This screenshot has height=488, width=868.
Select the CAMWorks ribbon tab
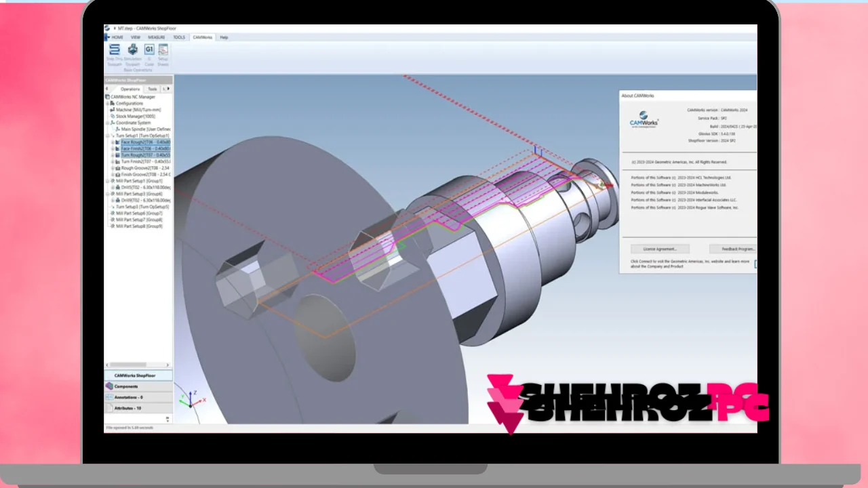202,37
